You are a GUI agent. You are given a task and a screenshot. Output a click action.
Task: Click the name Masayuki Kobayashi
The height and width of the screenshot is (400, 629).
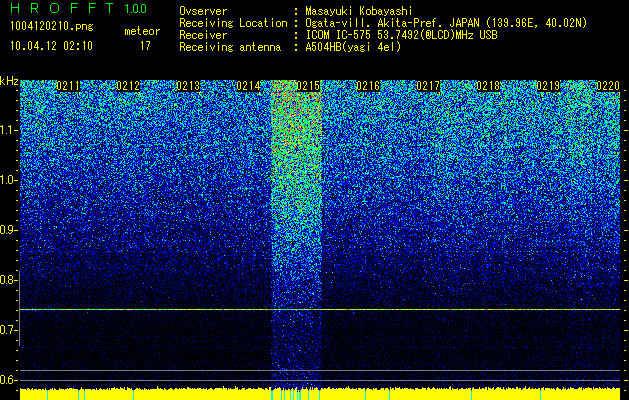point(359,11)
